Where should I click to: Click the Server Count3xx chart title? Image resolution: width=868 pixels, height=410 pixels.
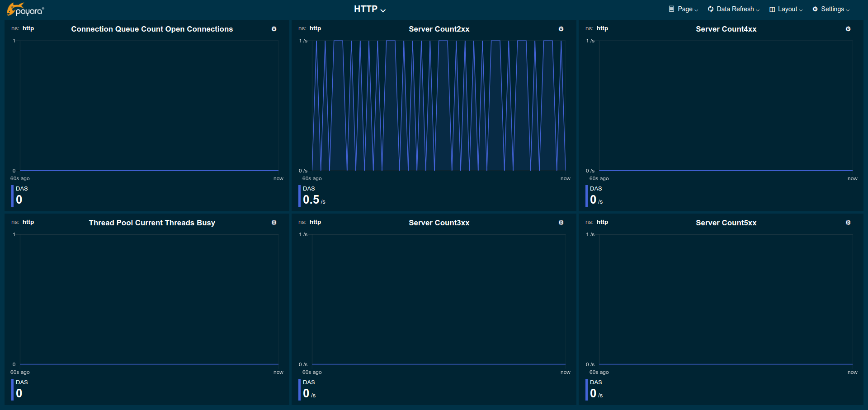click(x=439, y=223)
